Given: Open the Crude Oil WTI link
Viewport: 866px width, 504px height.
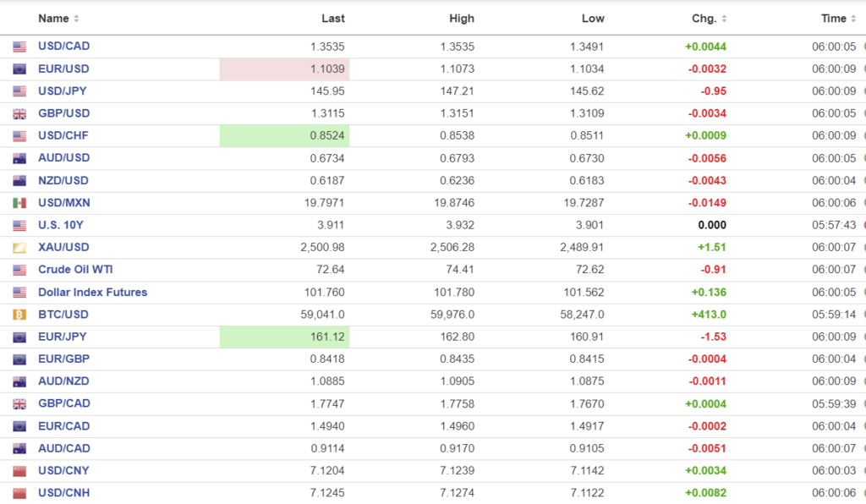Looking at the screenshot, I should [x=75, y=270].
